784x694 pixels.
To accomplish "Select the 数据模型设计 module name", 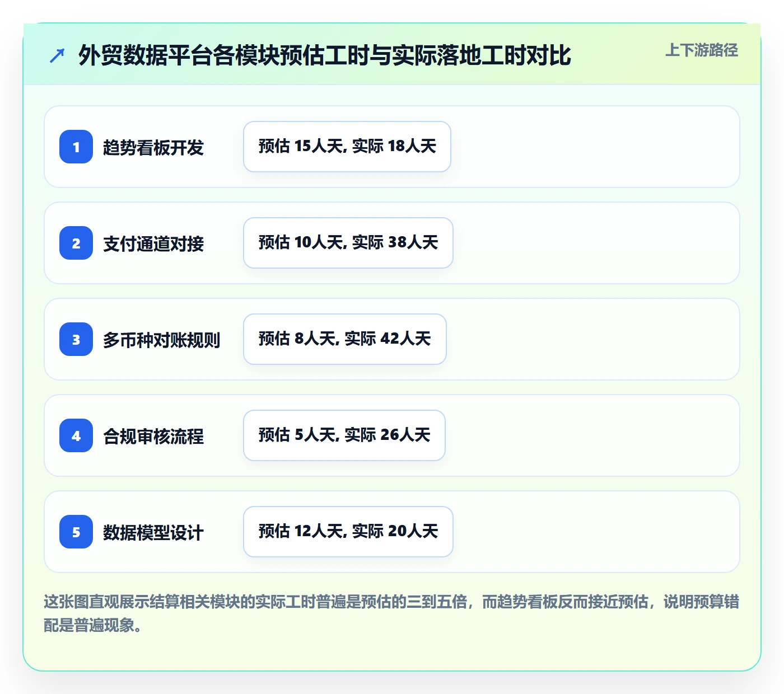I will click(153, 533).
